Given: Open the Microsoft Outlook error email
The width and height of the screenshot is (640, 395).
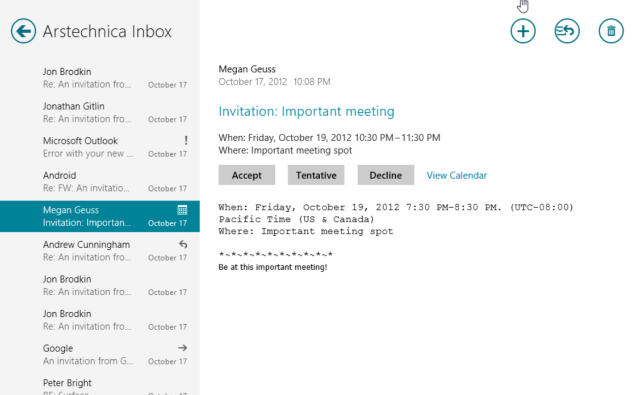Looking at the screenshot, I should (100, 147).
